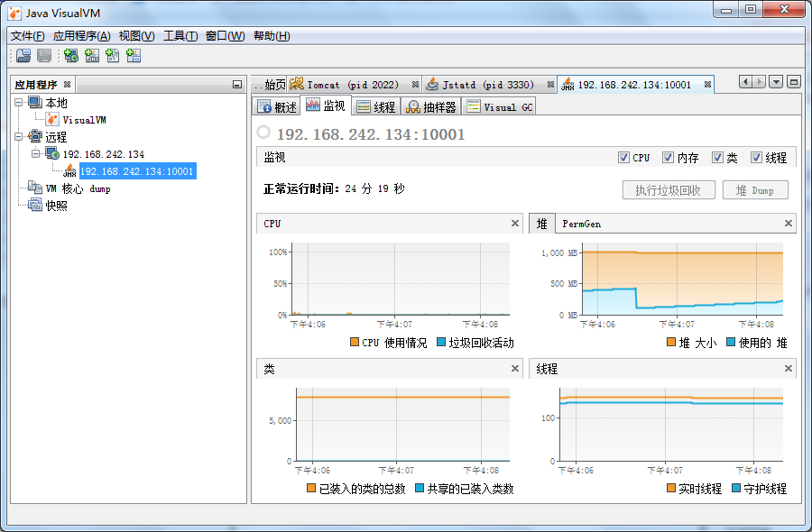Switch to Jstatd (pid 3330) tab
Image resolution: width=812 pixels, height=532 pixels.
[488, 85]
